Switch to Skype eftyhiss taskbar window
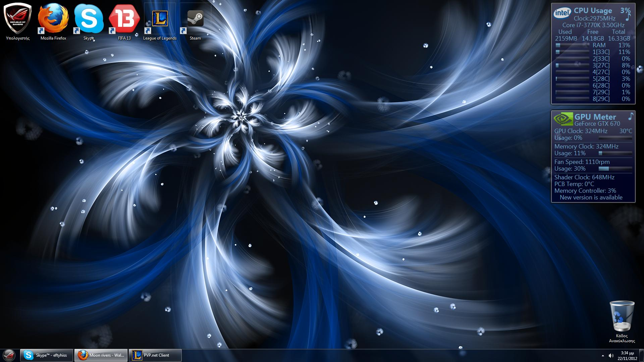 pyautogui.click(x=47, y=355)
